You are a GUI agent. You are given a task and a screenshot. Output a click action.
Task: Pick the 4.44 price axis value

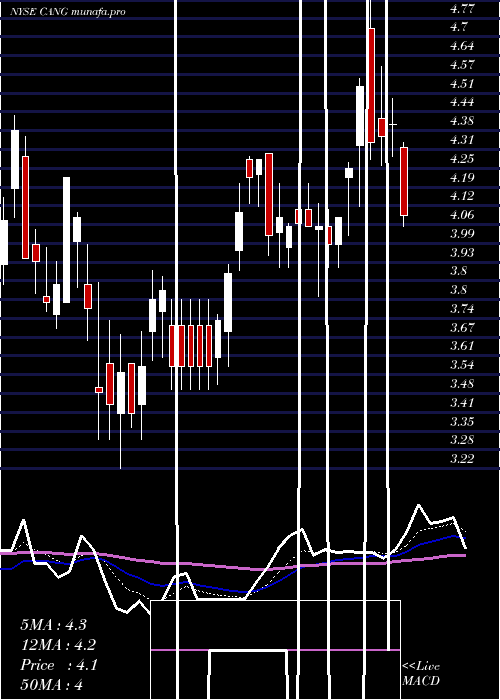[x=462, y=102]
